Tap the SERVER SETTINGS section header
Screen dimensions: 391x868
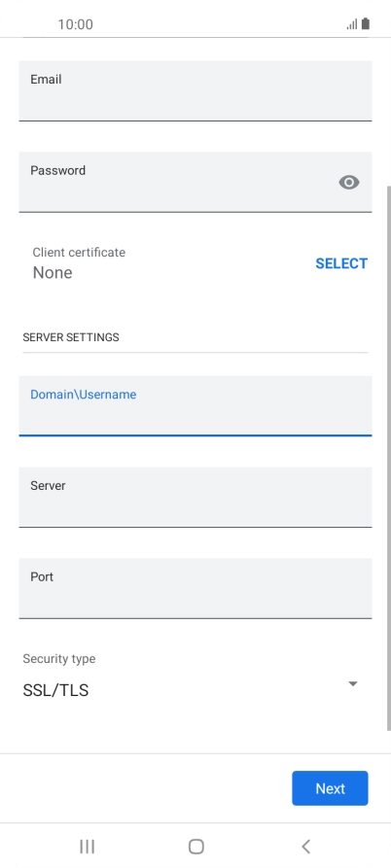click(71, 337)
